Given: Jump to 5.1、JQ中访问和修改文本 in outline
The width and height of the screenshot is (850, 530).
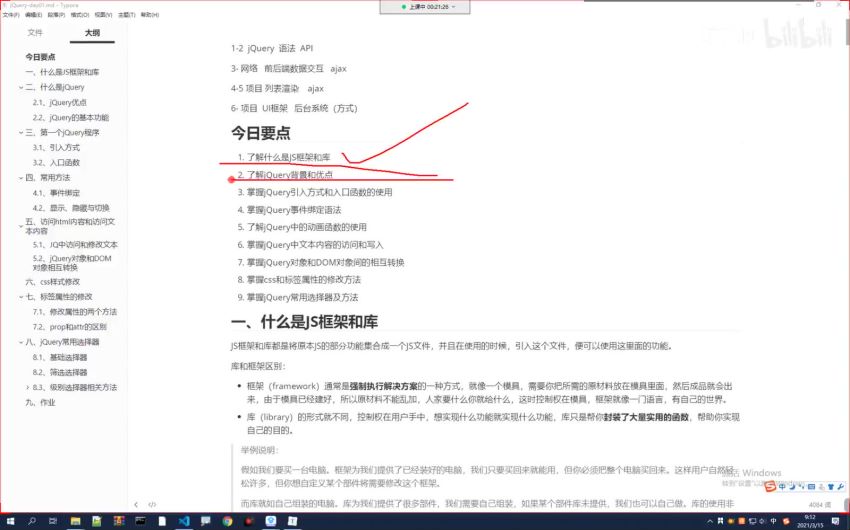Looking at the screenshot, I should [75, 245].
